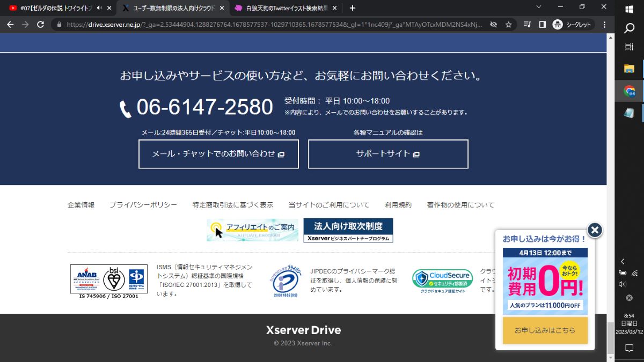Open メール・チャットでのお問い合わせ link
Screen dimensions: 644x362
(x=218, y=154)
